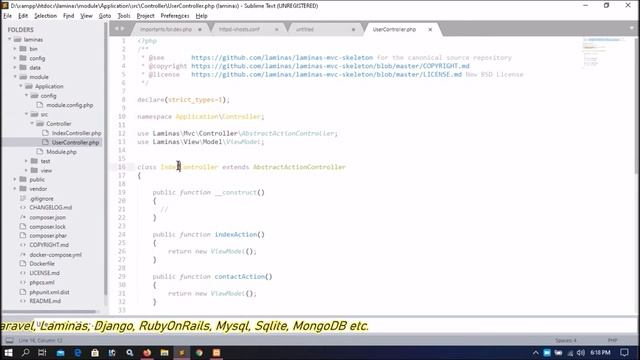Open Task View on taskbar
Image resolution: width=640 pixels, height=360 pixels.
coord(42,353)
